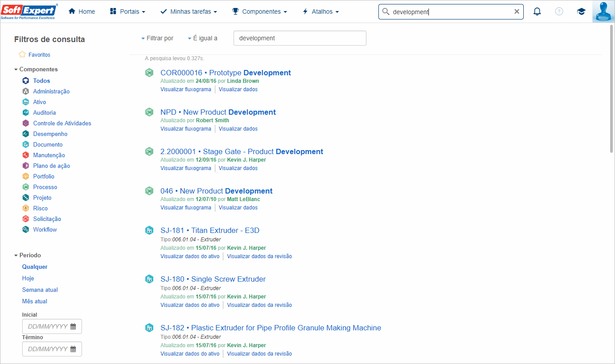The width and height of the screenshot is (615, 364).
Task: Open 046 New Product Development result
Action: point(216,191)
